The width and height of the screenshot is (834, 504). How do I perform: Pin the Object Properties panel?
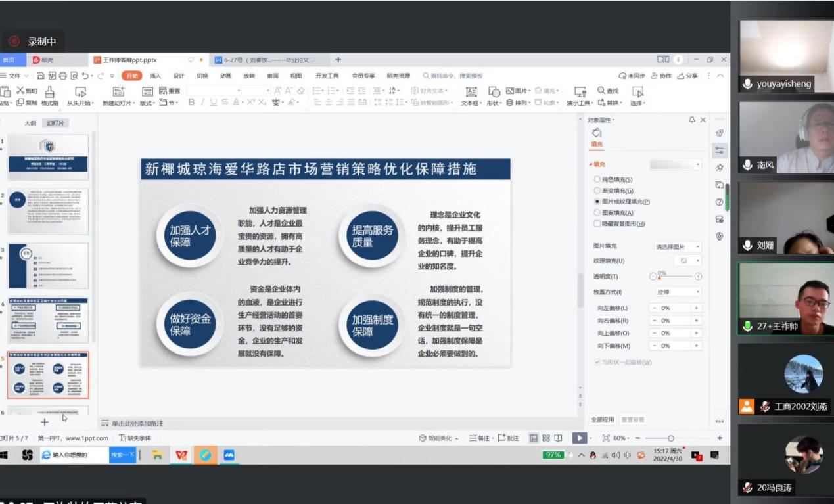click(x=691, y=120)
